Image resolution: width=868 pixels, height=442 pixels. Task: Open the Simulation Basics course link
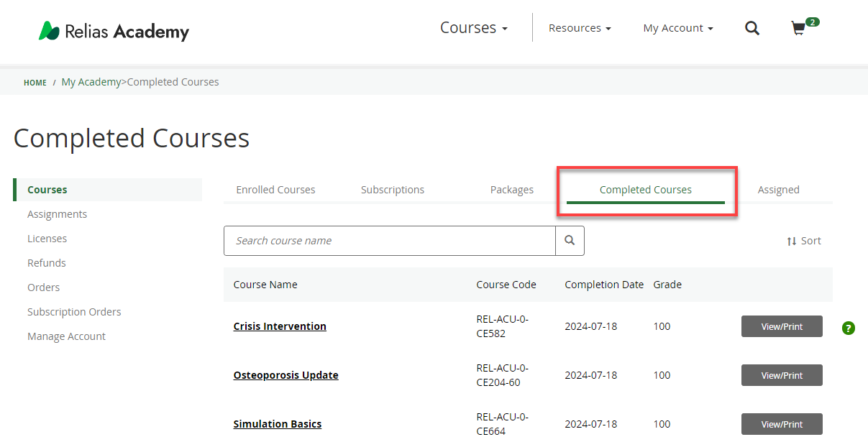point(278,424)
